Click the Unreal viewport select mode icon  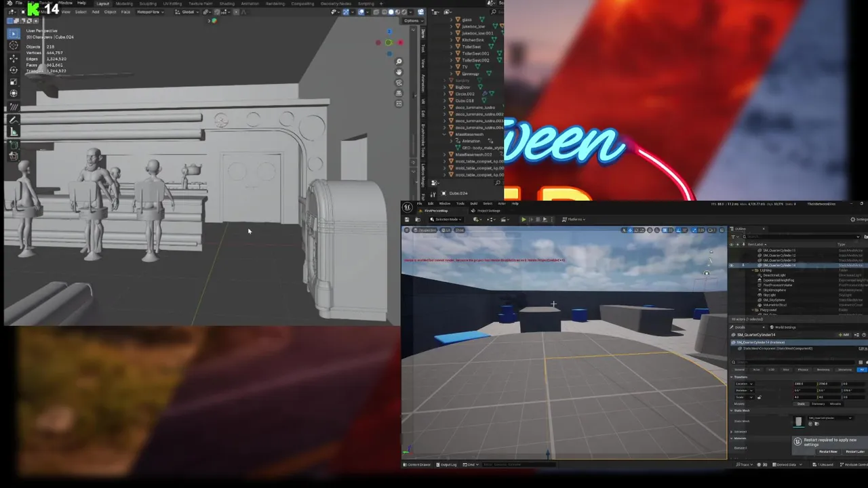(625, 230)
